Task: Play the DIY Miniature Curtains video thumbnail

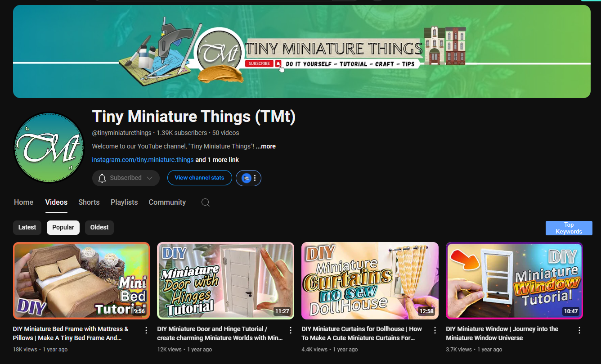Action: coord(370,280)
